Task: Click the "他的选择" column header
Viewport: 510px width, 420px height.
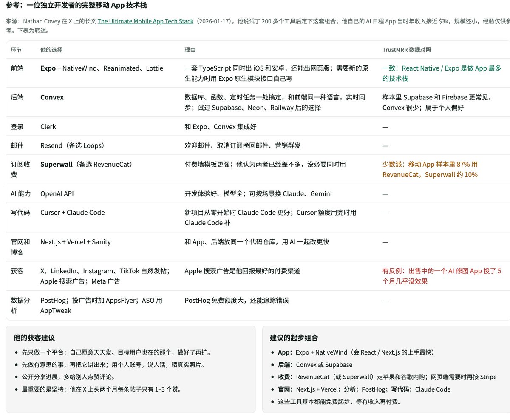Action: pyautogui.click(x=51, y=50)
